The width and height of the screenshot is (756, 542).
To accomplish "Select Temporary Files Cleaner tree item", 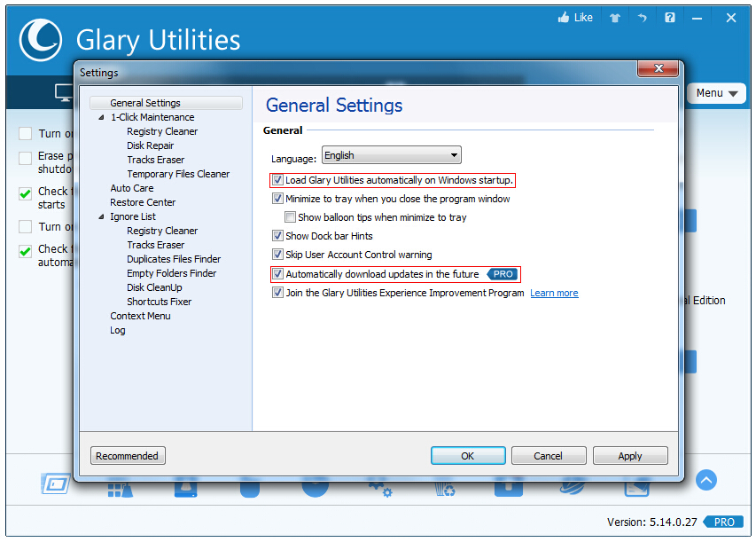I will point(178,174).
